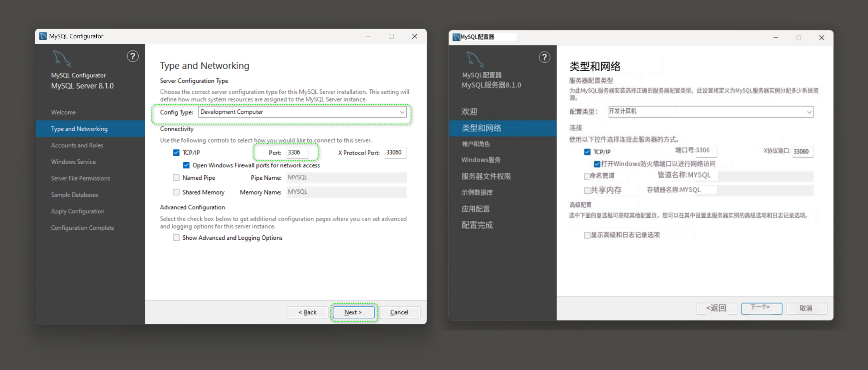The width and height of the screenshot is (868, 370).
Task: Open the Config Type dropdown (Development Computer)
Action: click(x=302, y=112)
